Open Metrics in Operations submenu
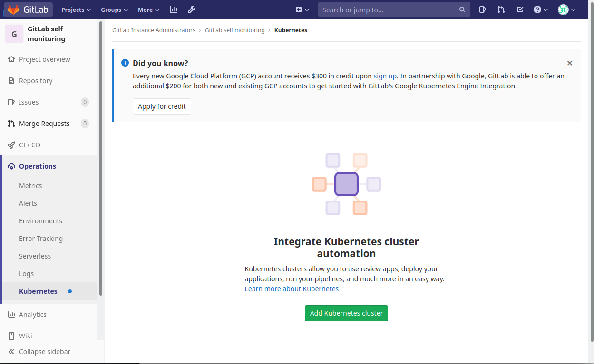This screenshot has height=364, width=594. click(x=30, y=186)
